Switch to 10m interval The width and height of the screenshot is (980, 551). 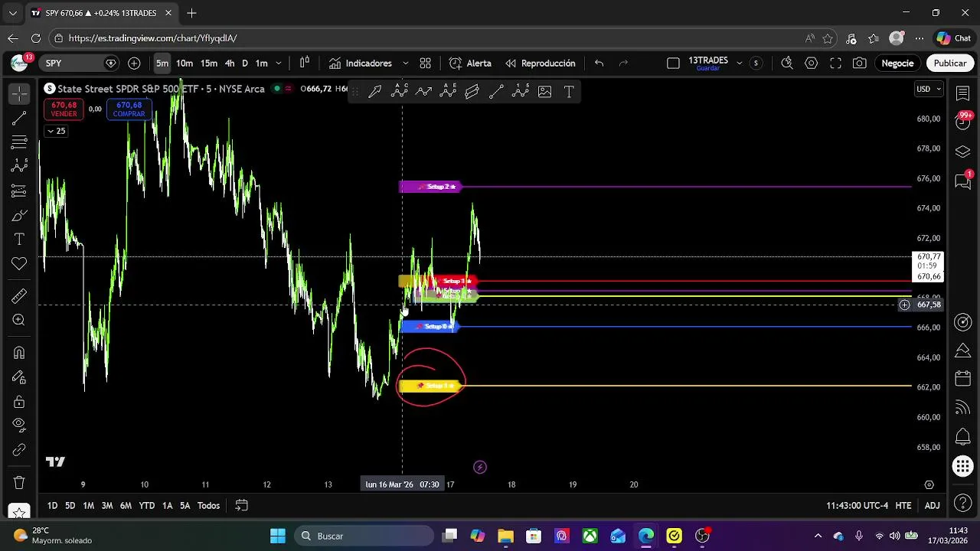point(185,64)
